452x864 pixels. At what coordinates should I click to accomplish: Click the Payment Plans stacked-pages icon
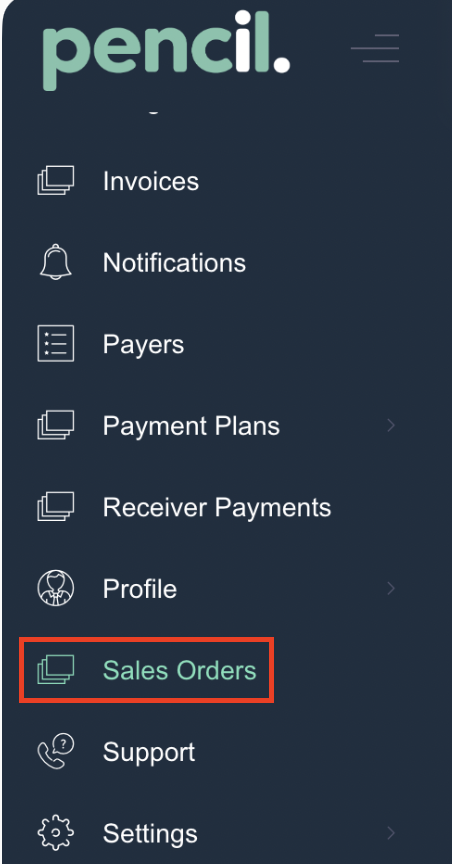[56, 425]
